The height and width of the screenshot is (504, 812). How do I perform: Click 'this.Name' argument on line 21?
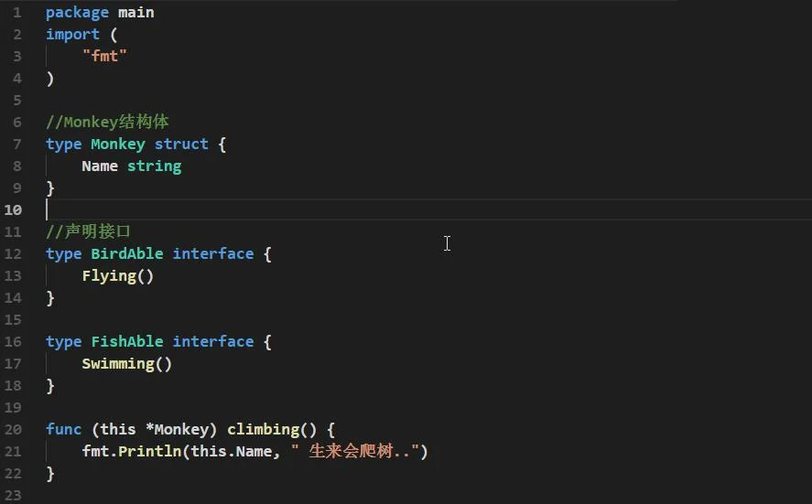[232, 451]
